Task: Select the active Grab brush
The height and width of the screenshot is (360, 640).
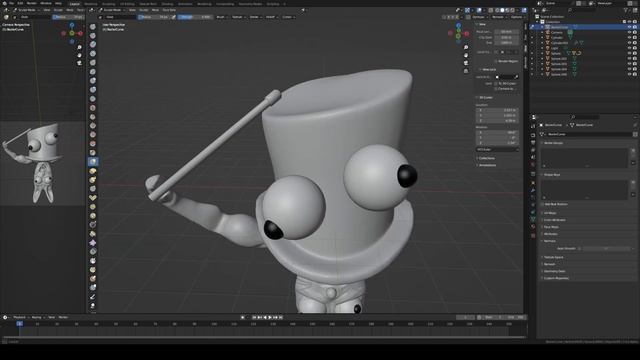Action: point(93,162)
